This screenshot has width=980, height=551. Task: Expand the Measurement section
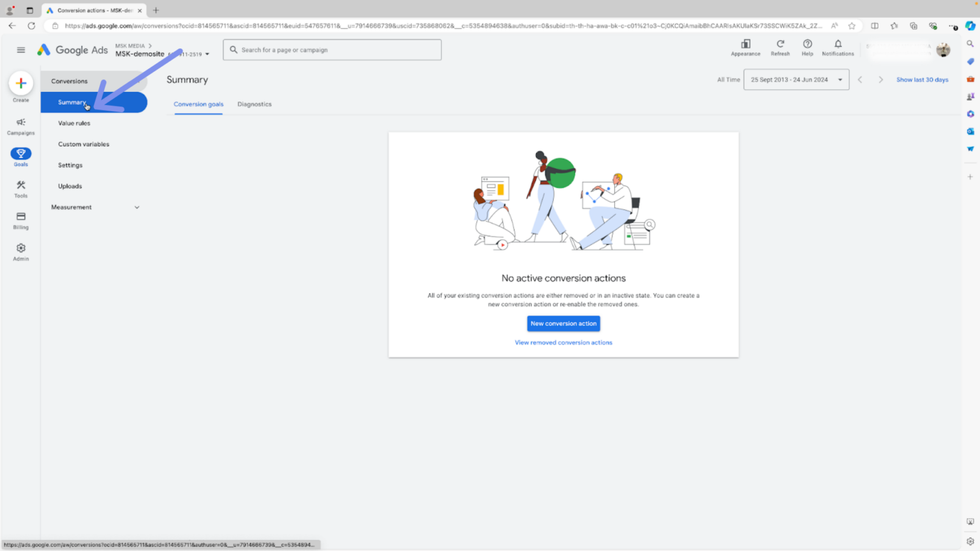click(94, 207)
